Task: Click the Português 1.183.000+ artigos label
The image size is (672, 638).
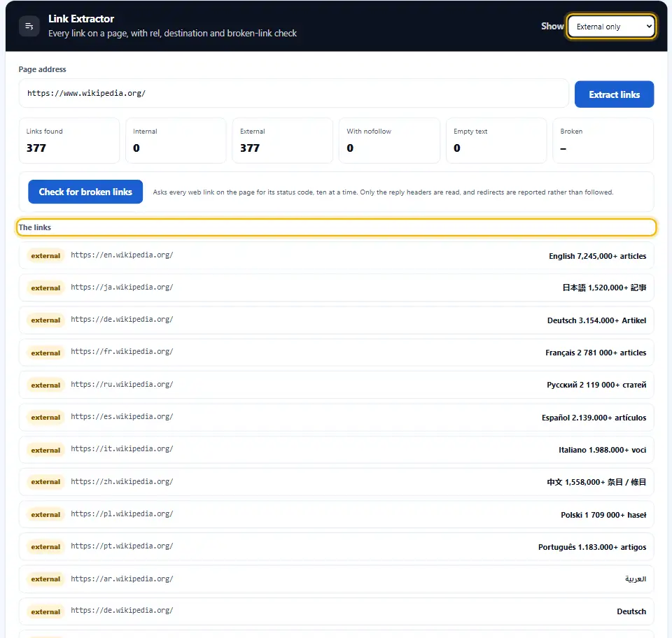Action: point(592,547)
